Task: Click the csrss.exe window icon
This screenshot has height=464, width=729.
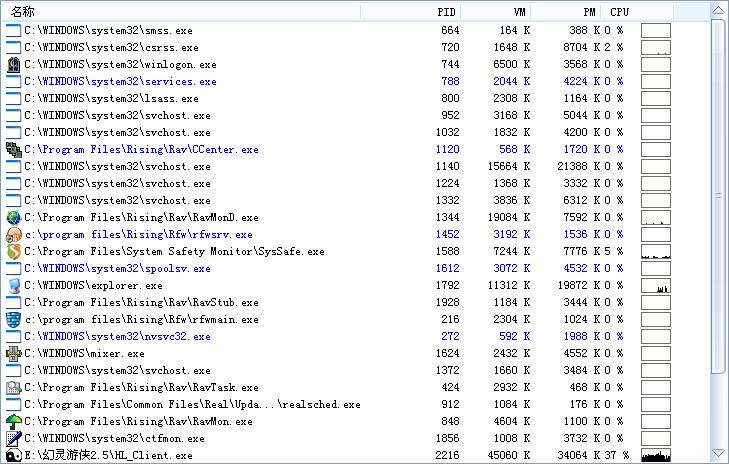Action: [x=13, y=47]
